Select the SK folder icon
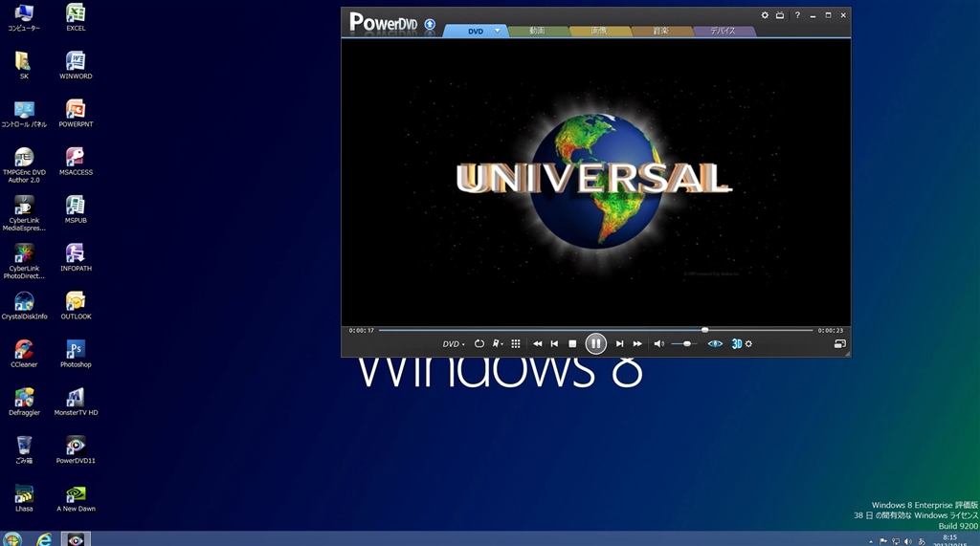 coord(24,66)
